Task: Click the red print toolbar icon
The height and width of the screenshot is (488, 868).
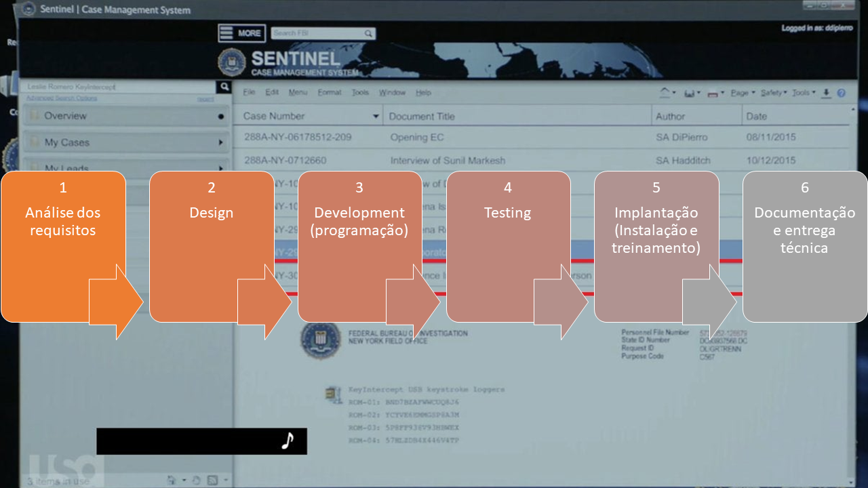Action: 712,94
